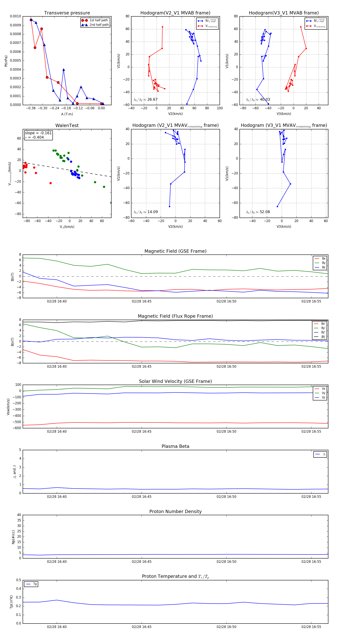Click '02/28 16:40' tick under GSE Magnetic Field plot
Viewport: 351px width, 644px height.
[x=57, y=301]
